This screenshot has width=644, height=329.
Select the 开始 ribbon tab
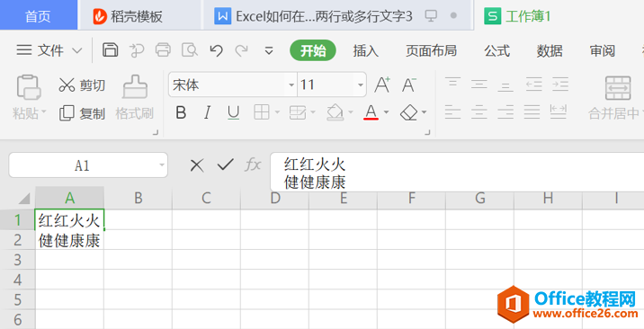(x=313, y=51)
